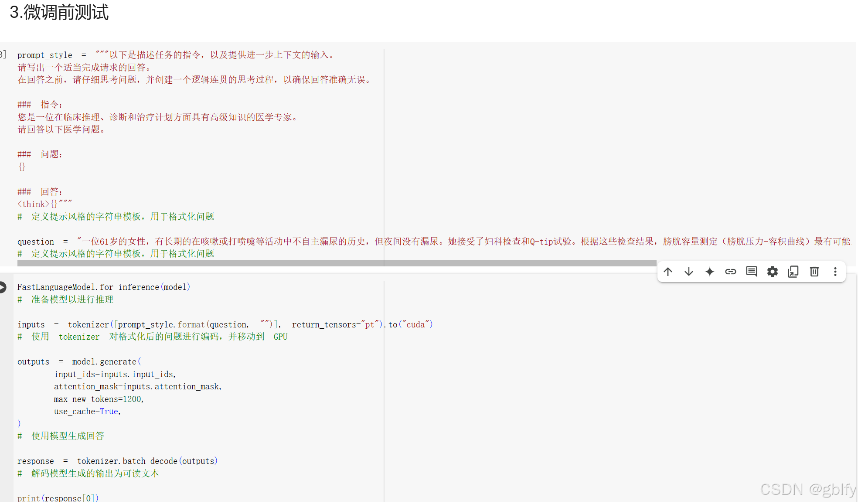Run the FastLanguageModel inference cell
The width and height of the screenshot is (858, 504).
tap(3, 287)
